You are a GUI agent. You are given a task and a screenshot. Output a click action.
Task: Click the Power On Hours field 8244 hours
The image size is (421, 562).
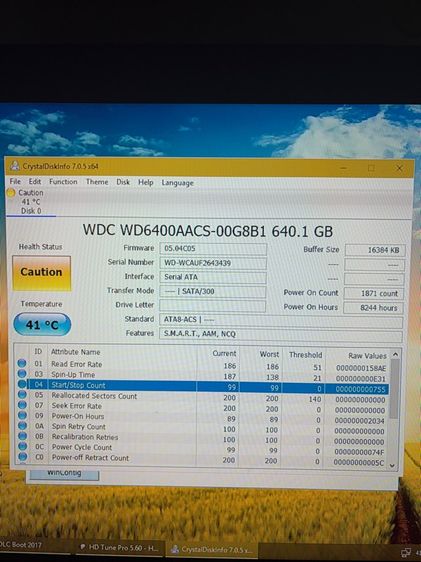point(373,308)
